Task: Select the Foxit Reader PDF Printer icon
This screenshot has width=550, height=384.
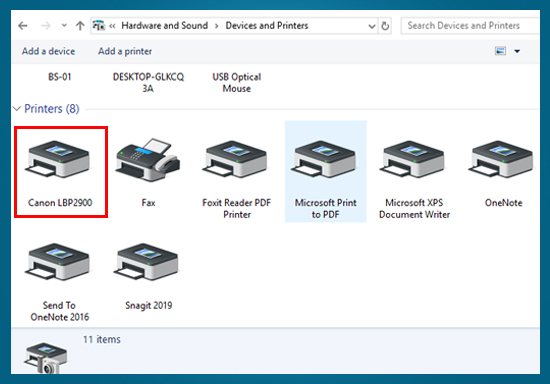Action: click(x=235, y=159)
